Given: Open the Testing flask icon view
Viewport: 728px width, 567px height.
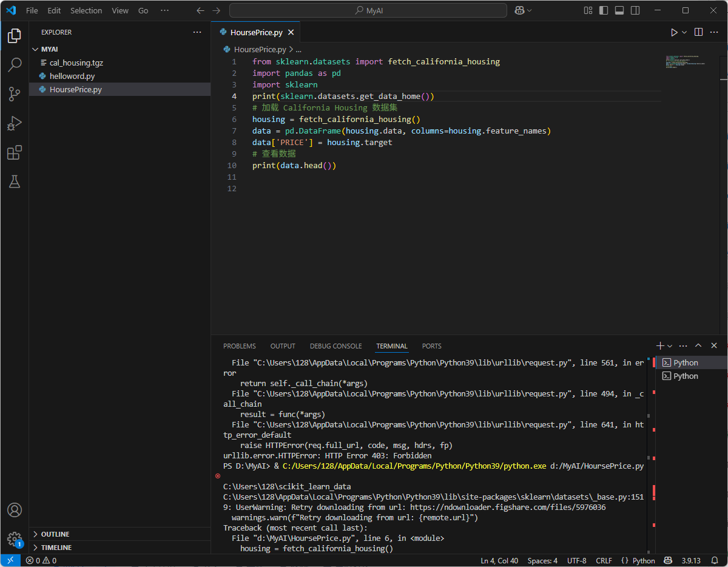Looking at the screenshot, I should [15, 182].
